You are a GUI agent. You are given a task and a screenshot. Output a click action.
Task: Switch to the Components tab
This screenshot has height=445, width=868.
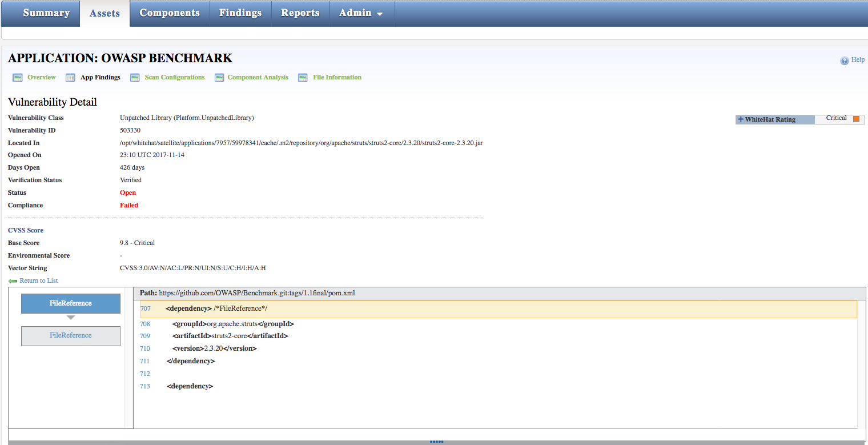[x=170, y=13]
